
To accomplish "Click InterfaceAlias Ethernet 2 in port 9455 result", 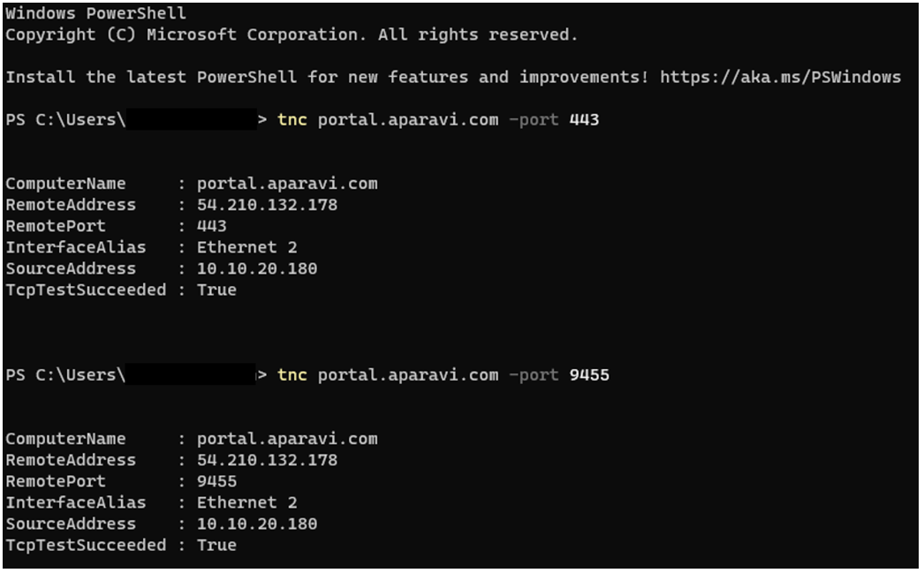I will pos(246,502).
